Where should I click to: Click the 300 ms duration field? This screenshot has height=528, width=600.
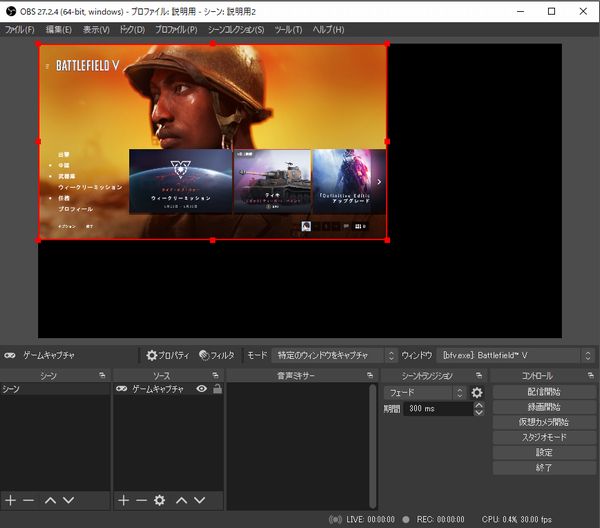click(x=438, y=409)
